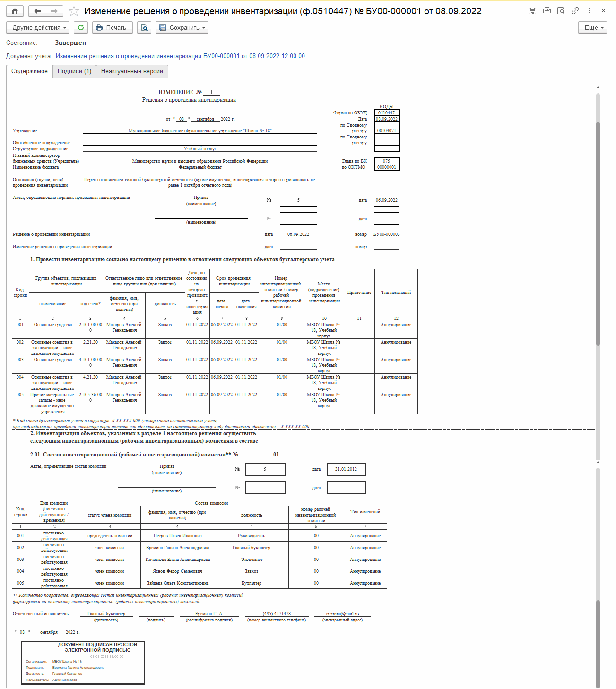616x689 pixels.
Task: Click the ОКТМО value 00000001
Action: coord(387,167)
